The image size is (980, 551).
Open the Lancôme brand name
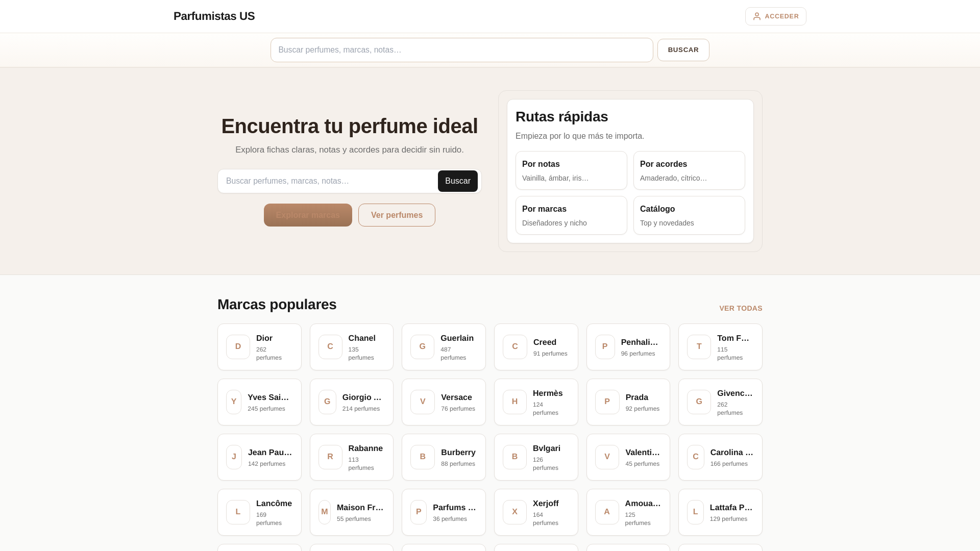(x=274, y=504)
